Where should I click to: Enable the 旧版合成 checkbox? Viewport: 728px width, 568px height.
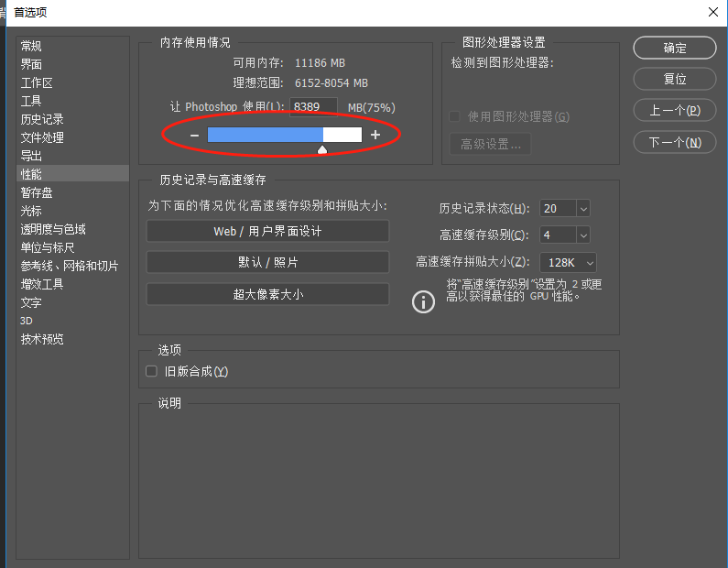[x=151, y=371]
